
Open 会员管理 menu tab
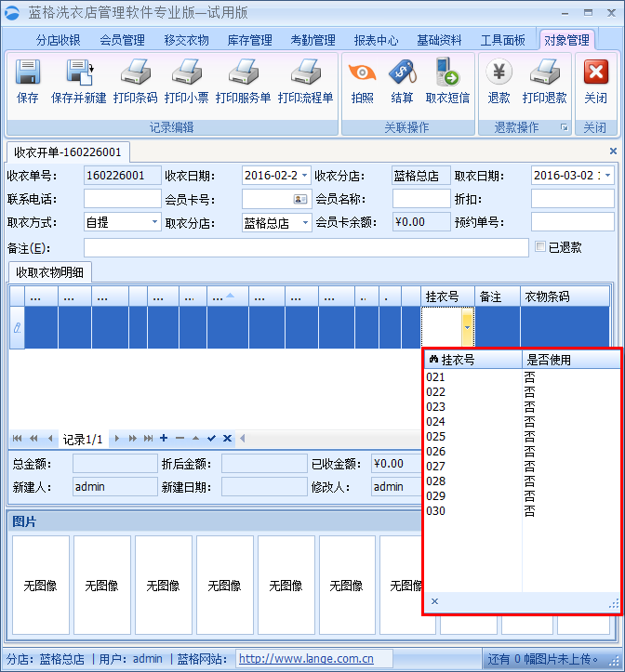122,40
